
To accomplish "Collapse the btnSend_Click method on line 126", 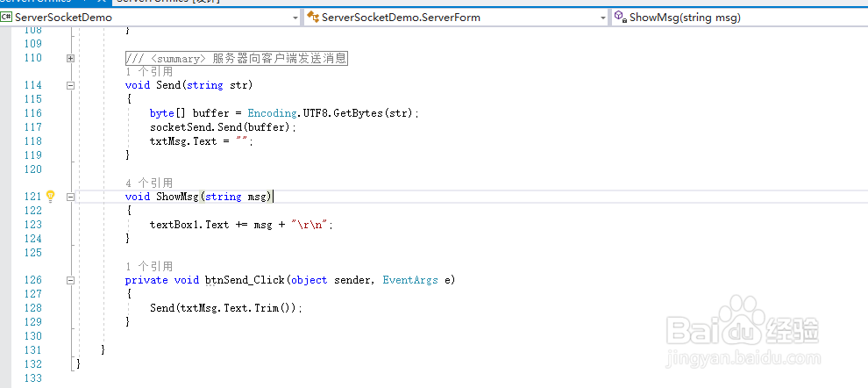I will (70, 281).
